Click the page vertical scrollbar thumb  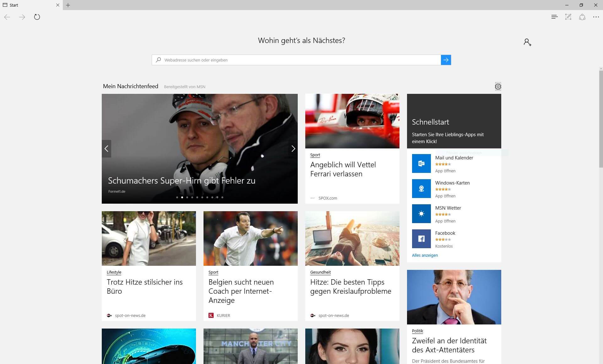pos(601,119)
